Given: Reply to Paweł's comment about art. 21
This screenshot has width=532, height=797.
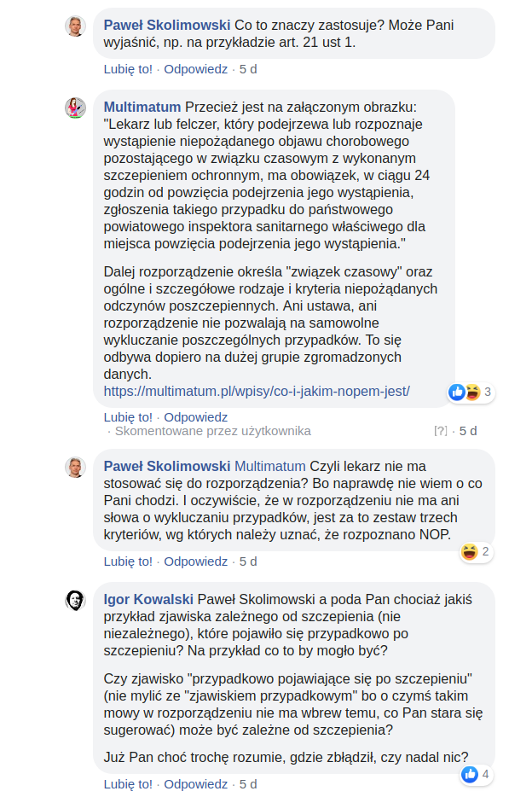Looking at the screenshot, I should coord(195,68).
